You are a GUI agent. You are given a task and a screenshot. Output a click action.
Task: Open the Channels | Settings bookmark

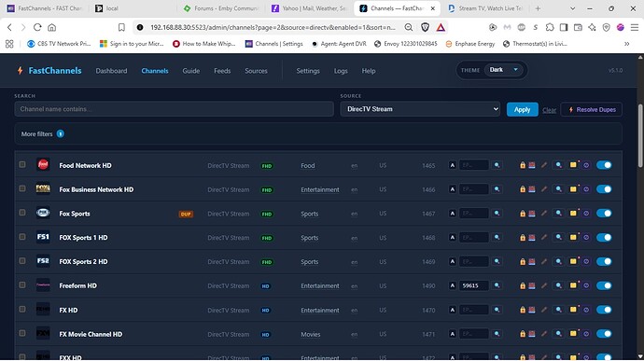pyautogui.click(x=274, y=44)
